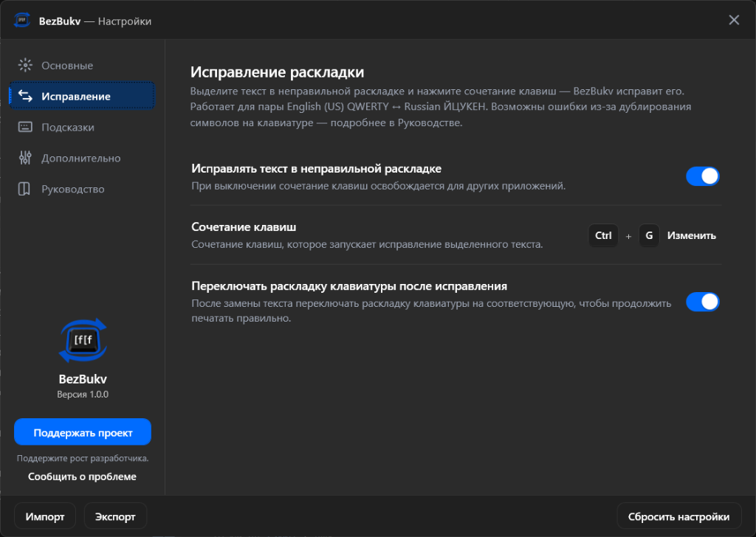The height and width of the screenshot is (537, 756).
Task: Go to the Дополнительно section
Action: point(82,158)
